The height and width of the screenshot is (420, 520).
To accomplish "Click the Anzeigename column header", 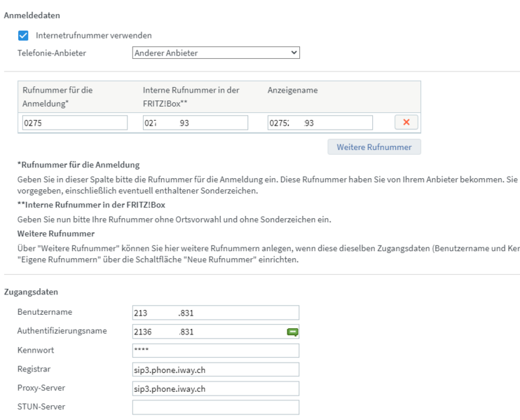I will tap(293, 90).
